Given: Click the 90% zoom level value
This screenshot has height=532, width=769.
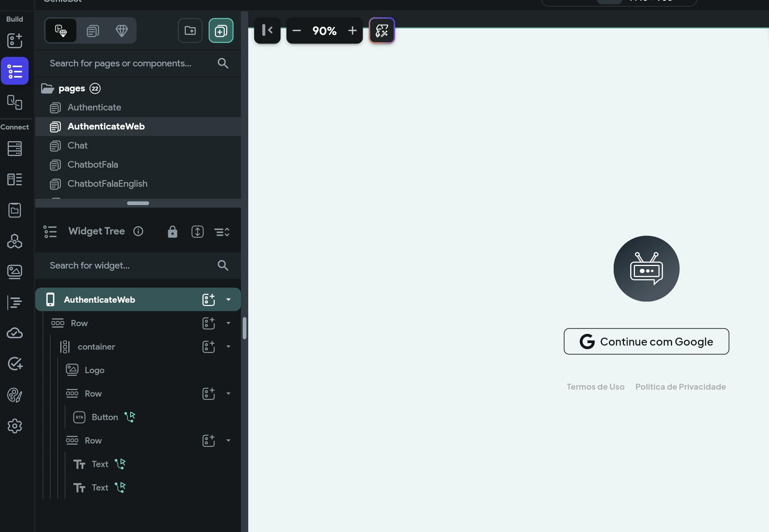Looking at the screenshot, I should [325, 30].
